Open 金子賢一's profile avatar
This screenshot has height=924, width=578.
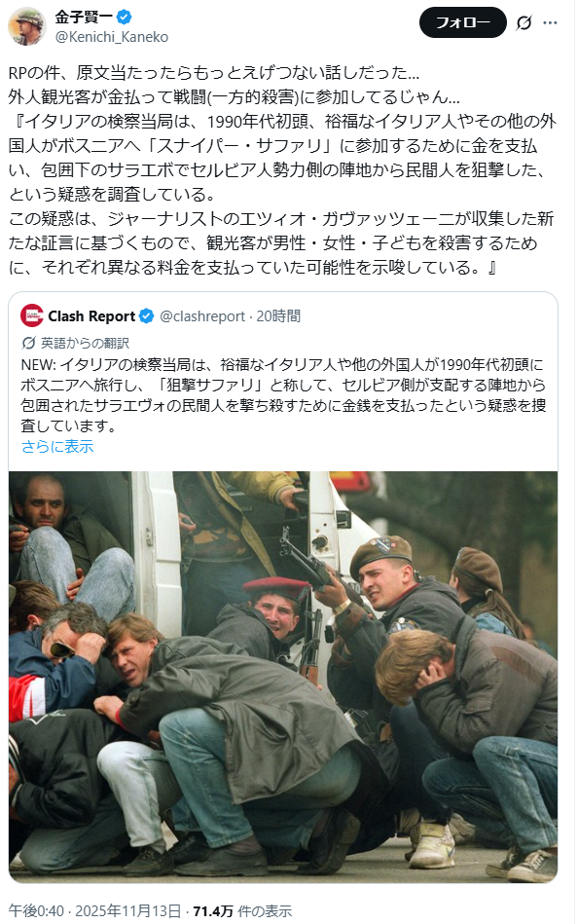point(27,26)
